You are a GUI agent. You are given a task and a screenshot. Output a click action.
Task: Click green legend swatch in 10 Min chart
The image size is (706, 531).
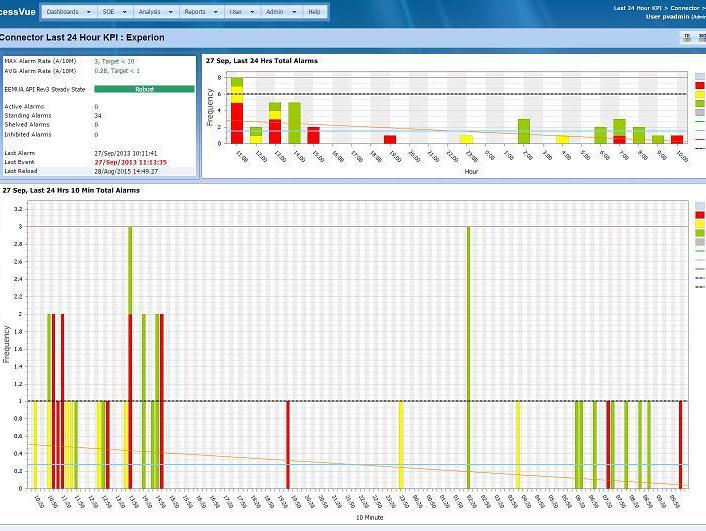point(700,233)
